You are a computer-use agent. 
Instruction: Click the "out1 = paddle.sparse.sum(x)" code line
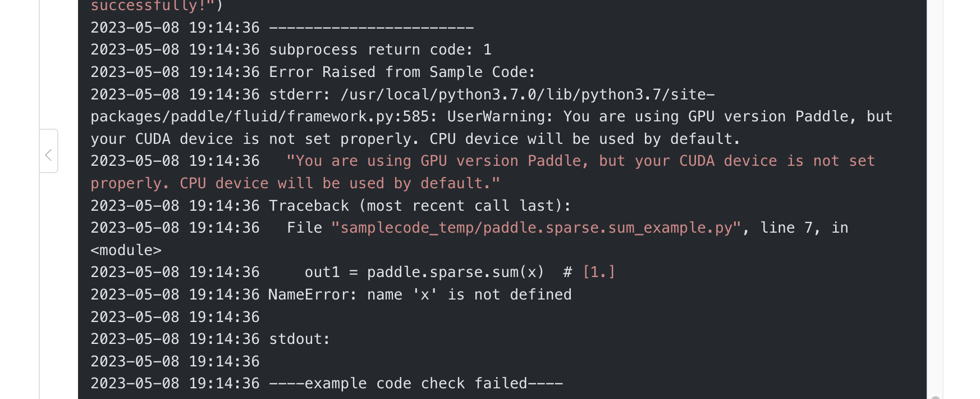(x=424, y=273)
